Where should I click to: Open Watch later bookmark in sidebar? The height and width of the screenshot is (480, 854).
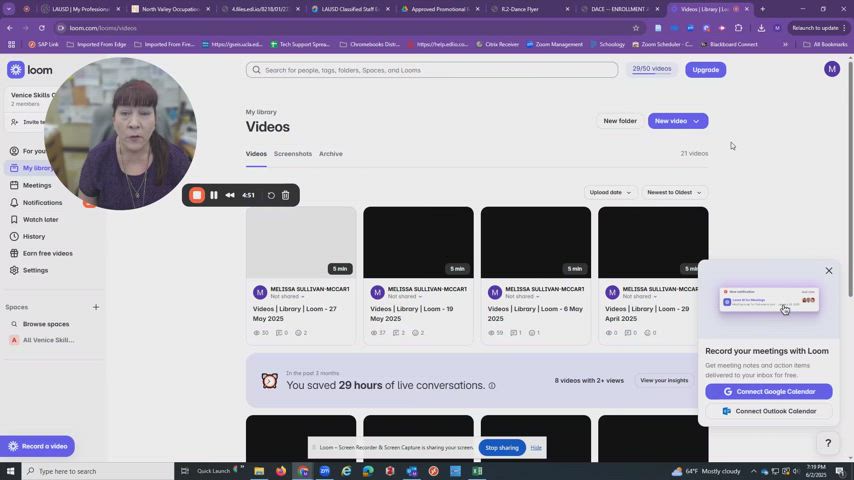pyautogui.click(x=40, y=219)
